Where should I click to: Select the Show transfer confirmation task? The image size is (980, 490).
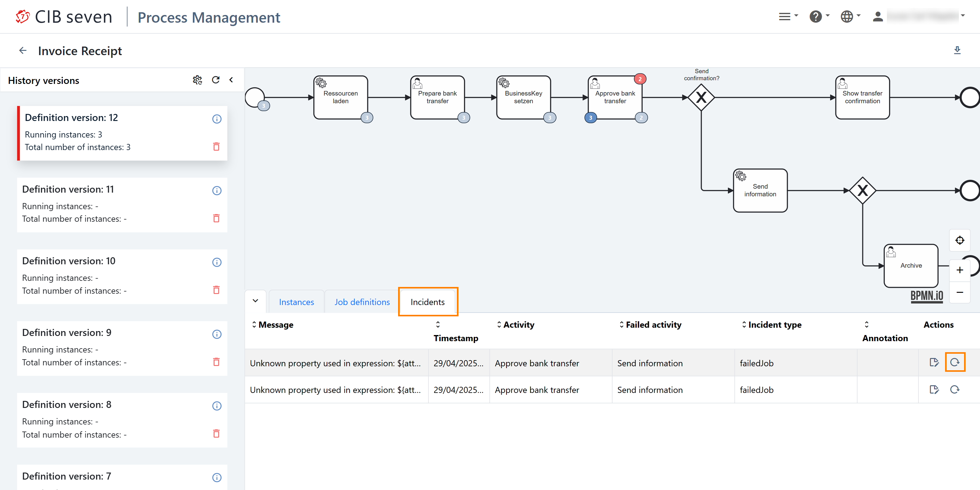pyautogui.click(x=862, y=97)
